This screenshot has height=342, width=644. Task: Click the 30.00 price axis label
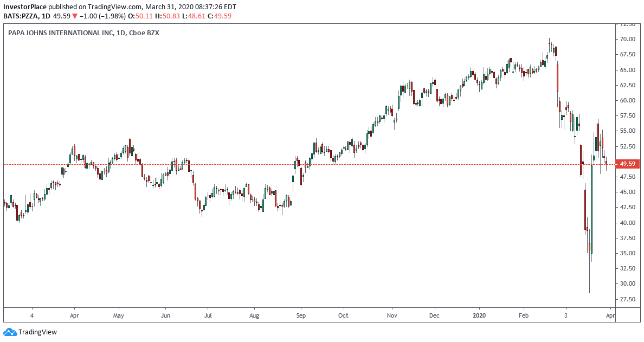(628, 283)
